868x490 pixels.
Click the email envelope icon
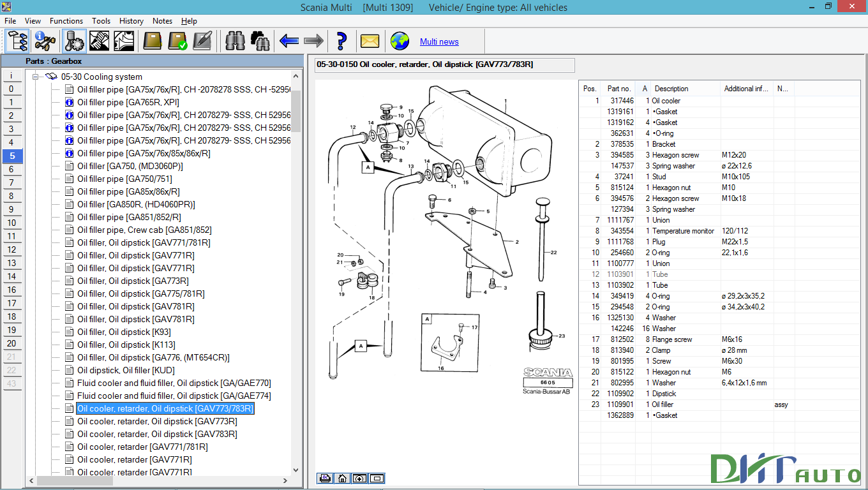(x=370, y=41)
